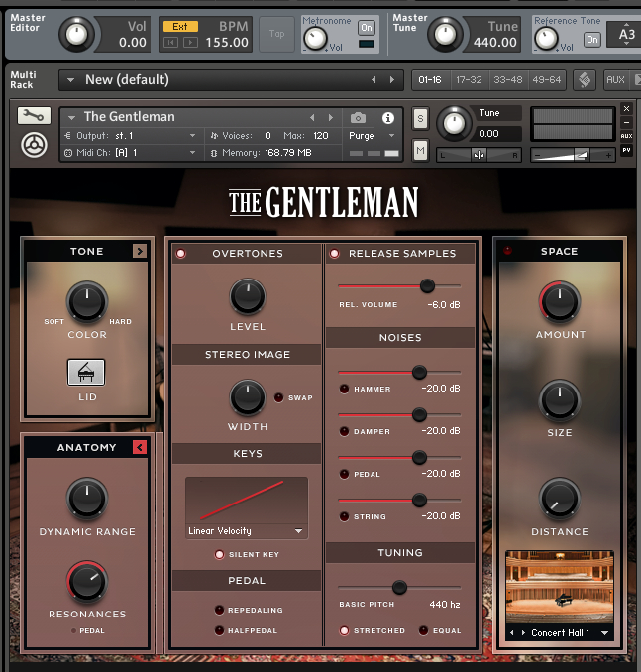Select Stretched tuning

tap(344, 630)
